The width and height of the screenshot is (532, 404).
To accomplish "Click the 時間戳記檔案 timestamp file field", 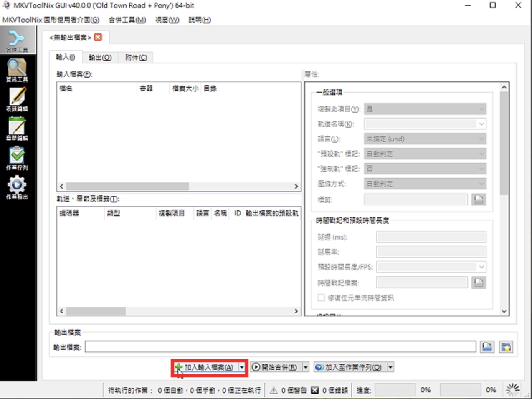I will (x=422, y=283).
